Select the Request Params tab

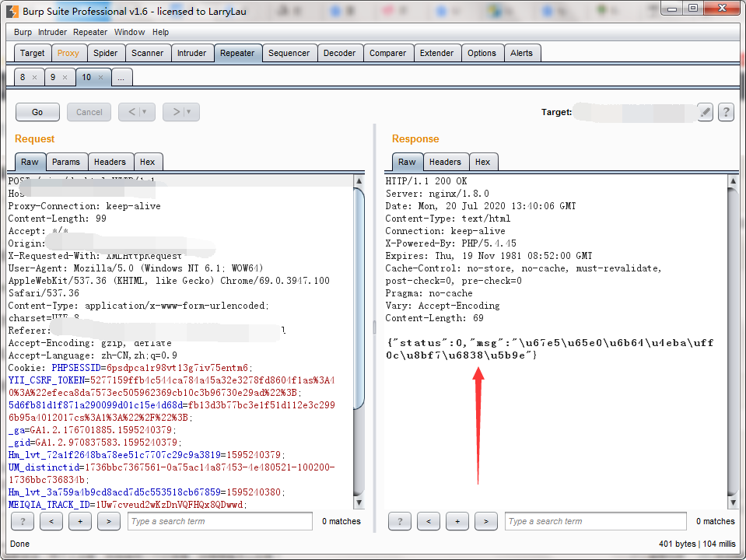click(66, 162)
